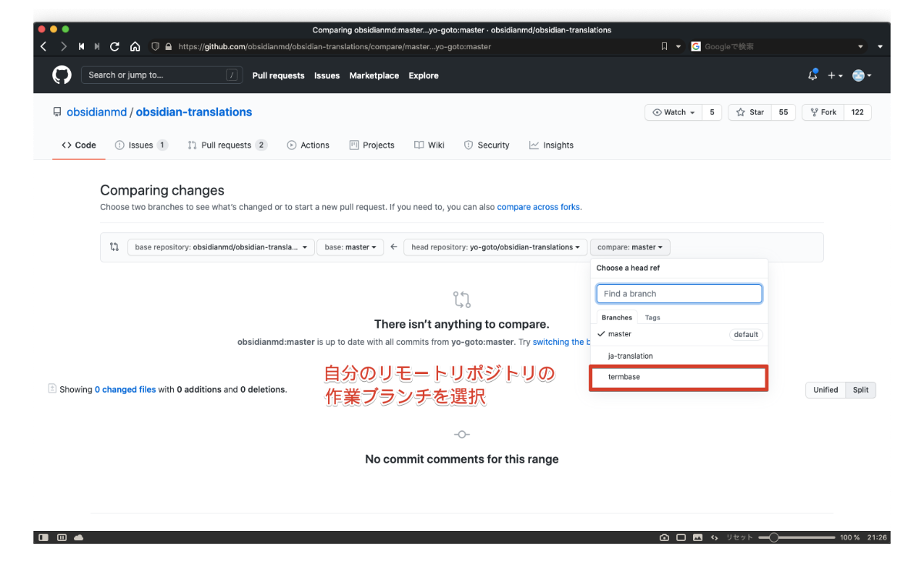Switch diff view to Split
Screen dimensions: 924x588
pyautogui.click(x=861, y=390)
